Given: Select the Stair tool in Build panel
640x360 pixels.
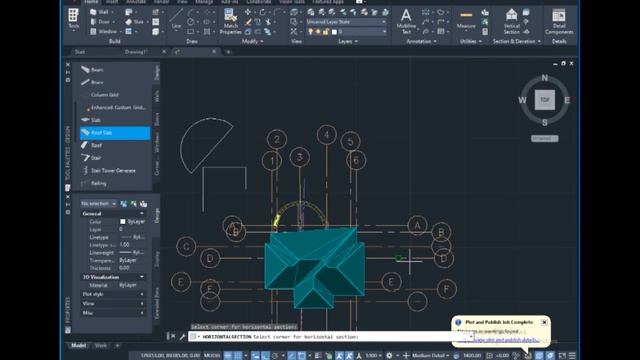Looking at the screenshot, I should (x=136, y=22).
